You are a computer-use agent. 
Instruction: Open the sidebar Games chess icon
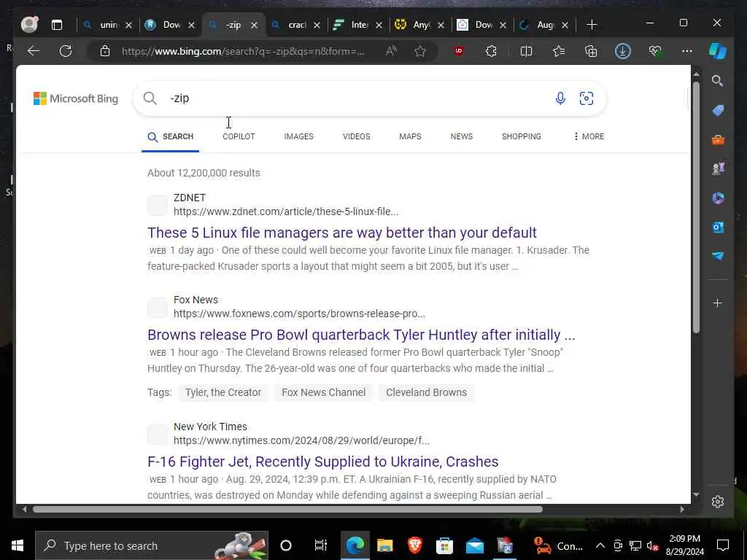pos(718,168)
